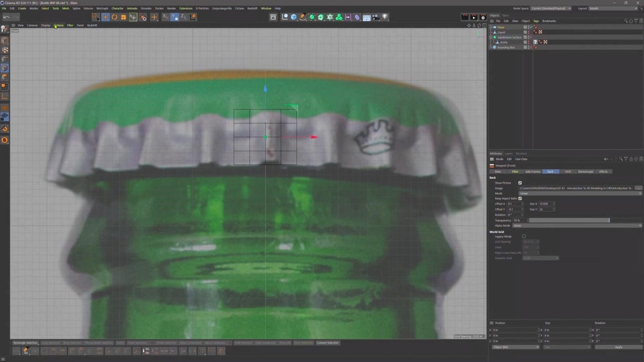This screenshot has width=644, height=362.
Task: Open the Object (Rel) dropdown
Action: pyautogui.click(x=515, y=347)
